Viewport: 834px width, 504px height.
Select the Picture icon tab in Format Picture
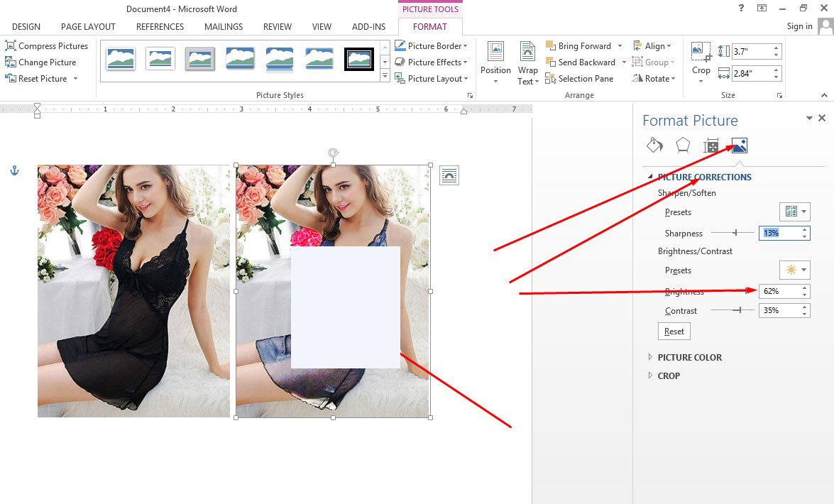[x=740, y=146]
